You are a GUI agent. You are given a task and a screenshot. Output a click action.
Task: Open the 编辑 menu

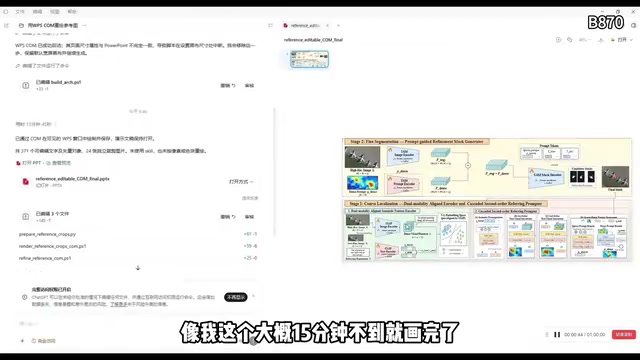[37, 12]
